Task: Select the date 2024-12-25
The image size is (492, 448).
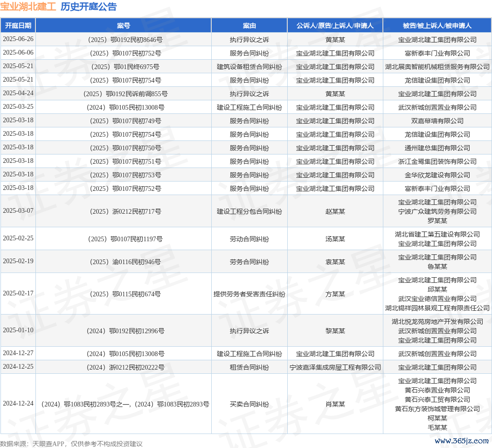Action: pyautogui.click(x=18, y=367)
